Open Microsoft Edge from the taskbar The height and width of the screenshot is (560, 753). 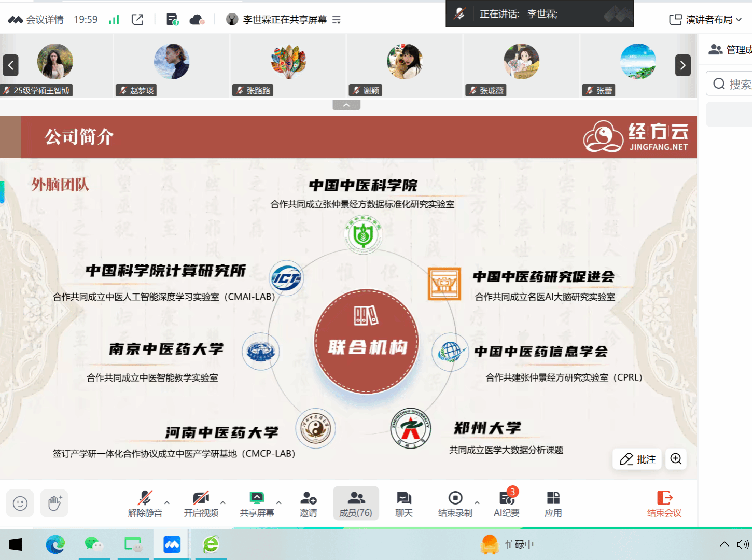[x=55, y=544]
